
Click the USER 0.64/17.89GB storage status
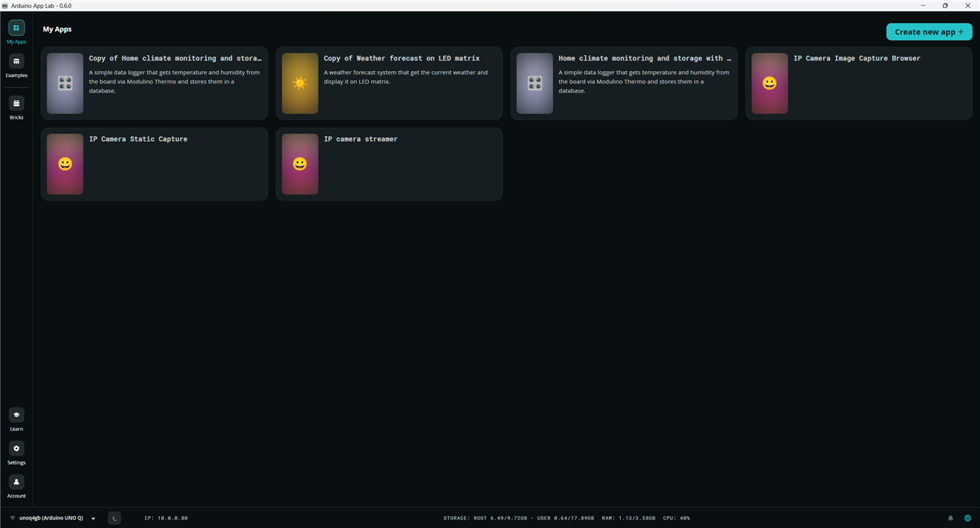click(x=566, y=518)
